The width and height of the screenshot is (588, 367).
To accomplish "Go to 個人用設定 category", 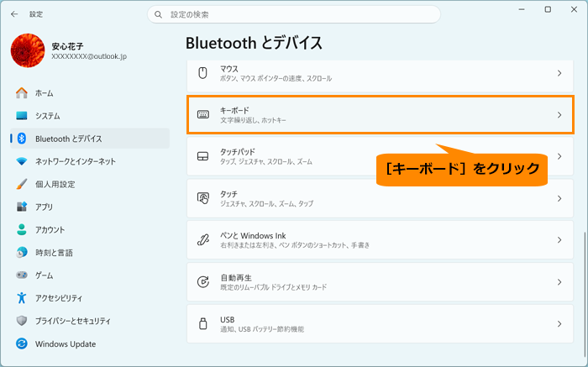I will [90, 184].
